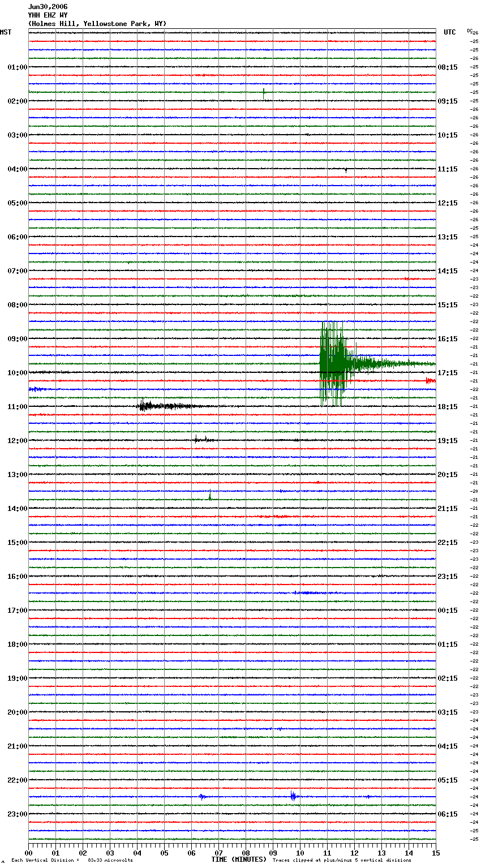Click the "83.33 microvolts" scale value
This screenshot has width=481, height=868.
(x=110, y=861)
